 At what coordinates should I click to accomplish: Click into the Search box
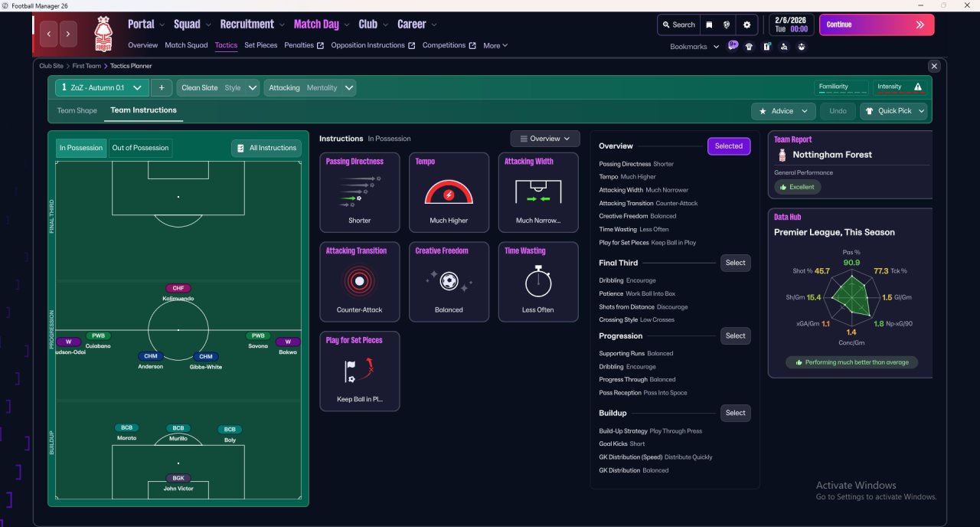click(678, 25)
